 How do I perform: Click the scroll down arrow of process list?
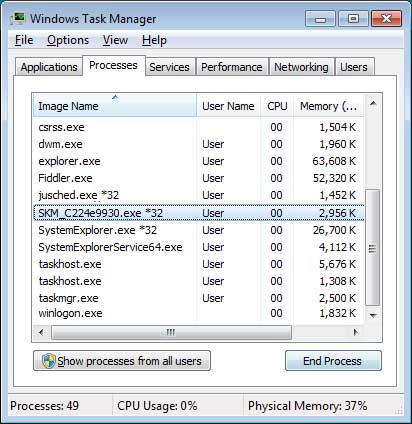click(373, 315)
